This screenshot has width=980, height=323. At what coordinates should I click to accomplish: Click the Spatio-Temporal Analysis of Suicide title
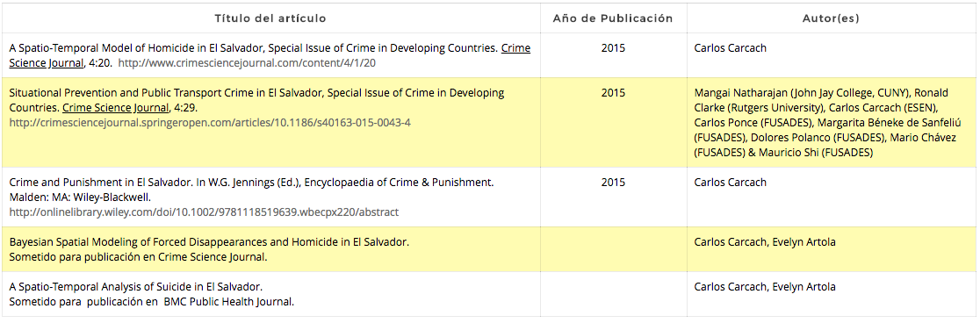[x=135, y=287]
